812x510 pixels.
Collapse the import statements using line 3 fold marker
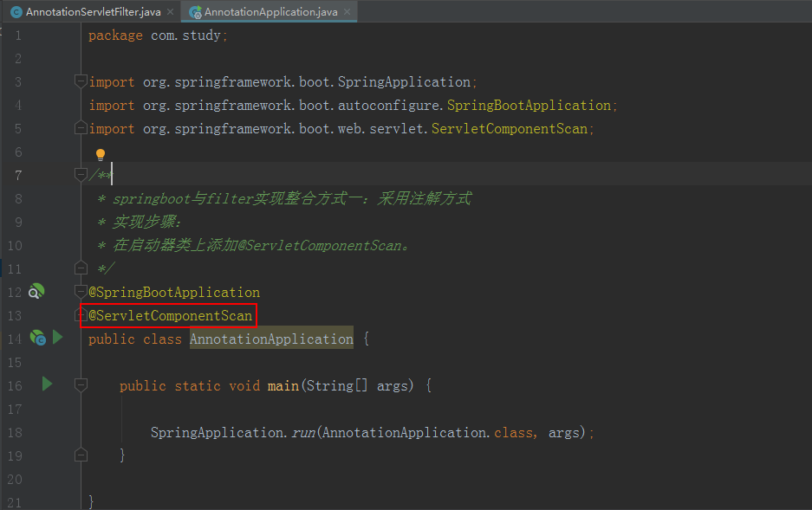80,81
